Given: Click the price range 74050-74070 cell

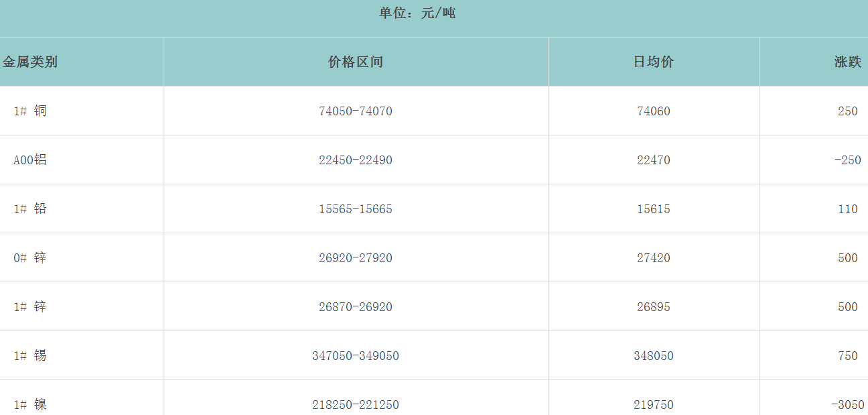Looking at the screenshot, I should pos(355,111).
